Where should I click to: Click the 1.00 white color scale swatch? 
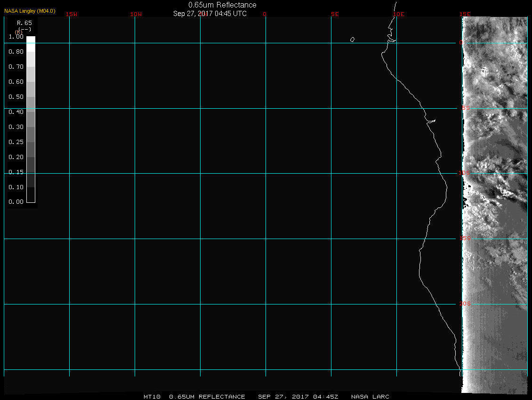31,44
